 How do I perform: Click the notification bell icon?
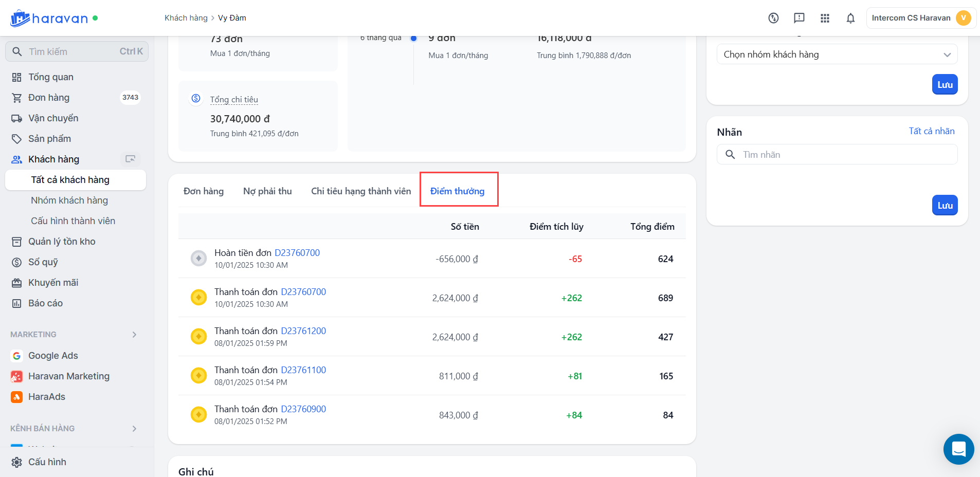(x=850, y=19)
